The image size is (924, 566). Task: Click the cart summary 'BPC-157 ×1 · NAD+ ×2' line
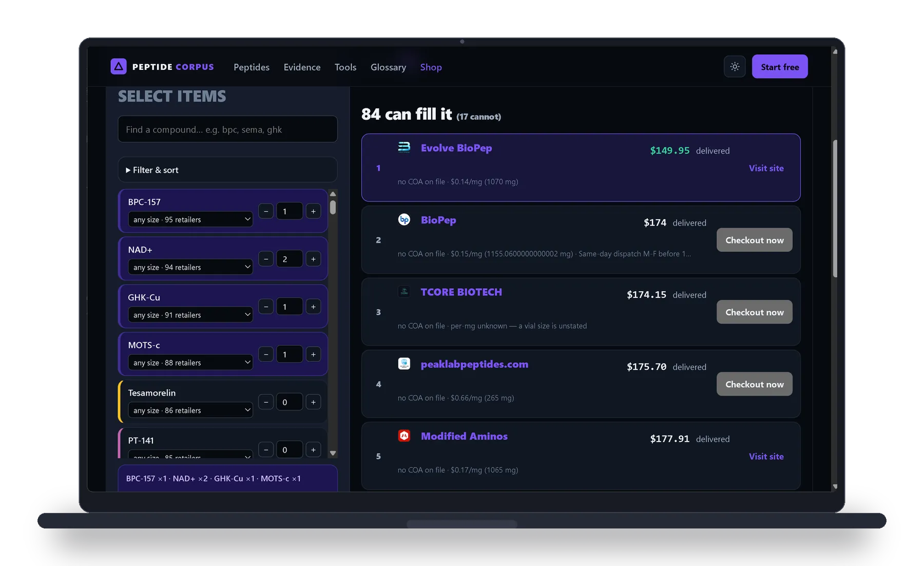click(214, 478)
